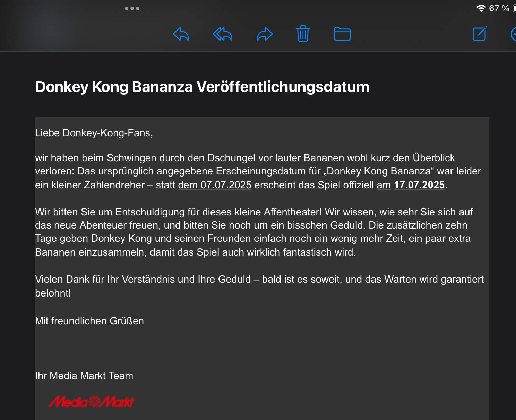Viewport: 516px width, 420px height.
Task: Move message using folder icon
Action: tap(342, 34)
